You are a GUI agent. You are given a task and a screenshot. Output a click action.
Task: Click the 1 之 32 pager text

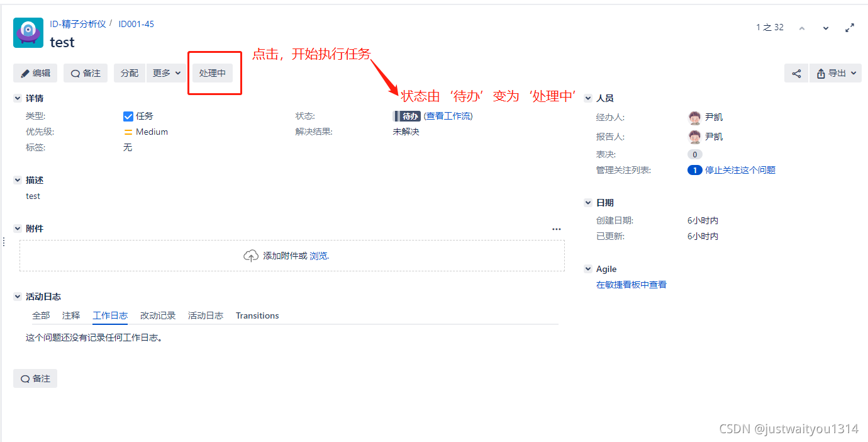click(770, 27)
